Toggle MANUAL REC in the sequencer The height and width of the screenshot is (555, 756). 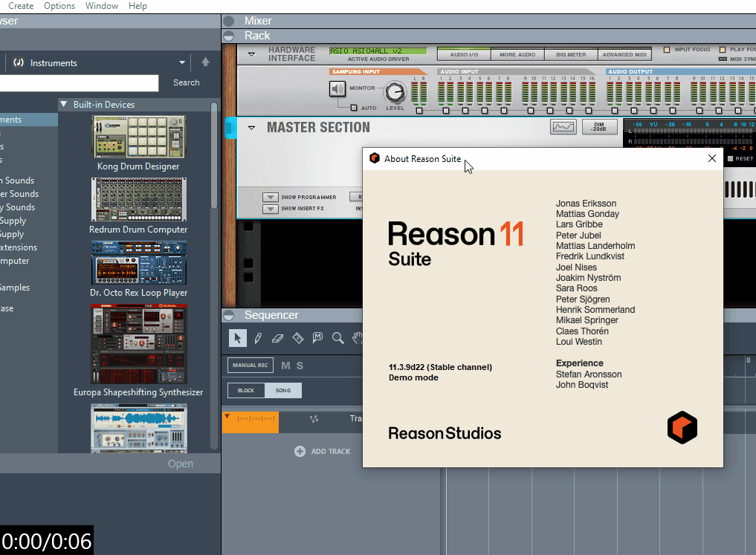click(251, 366)
